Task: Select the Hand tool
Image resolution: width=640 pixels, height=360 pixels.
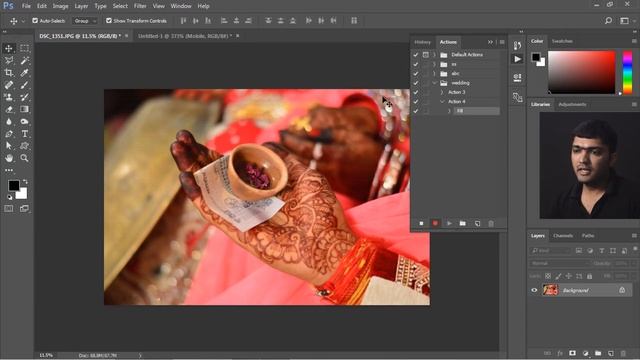Action: coord(9,158)
